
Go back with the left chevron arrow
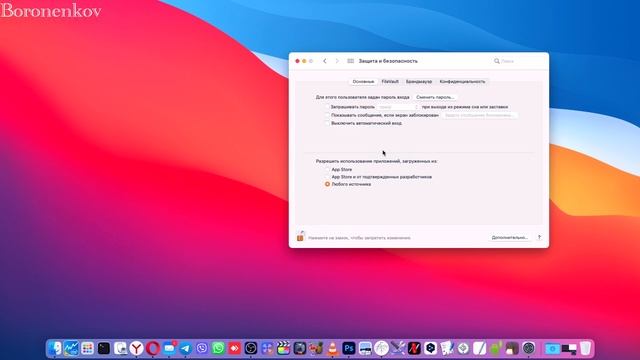(325, 61)
